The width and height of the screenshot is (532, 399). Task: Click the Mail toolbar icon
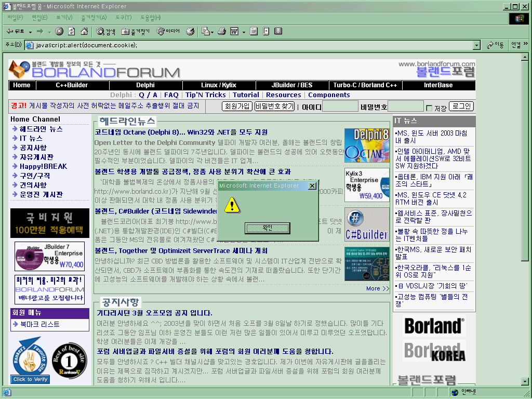[205, 31]
